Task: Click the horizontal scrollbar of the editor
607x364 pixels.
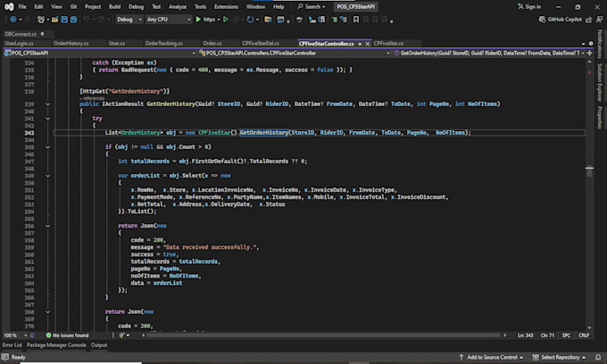Action: (x=323, y=335)
